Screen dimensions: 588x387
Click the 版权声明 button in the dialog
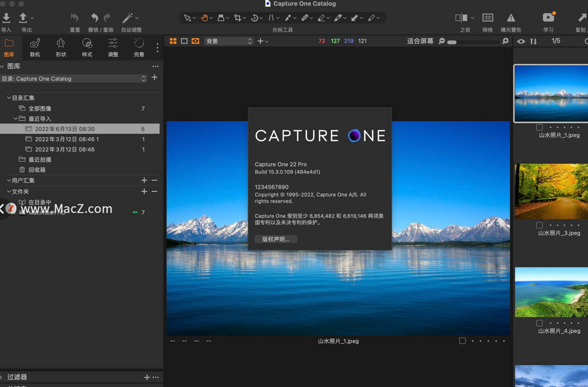[x=275, y=239]
